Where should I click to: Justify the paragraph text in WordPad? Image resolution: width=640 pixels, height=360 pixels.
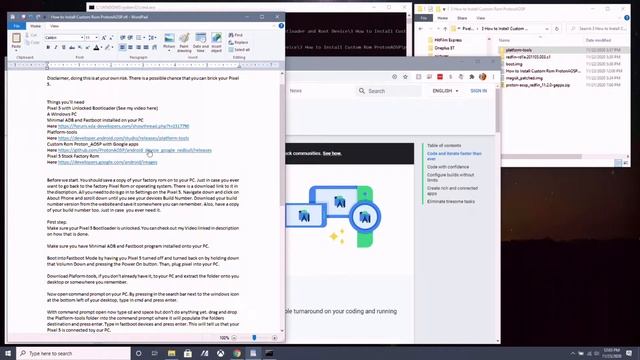coord(146,48)
